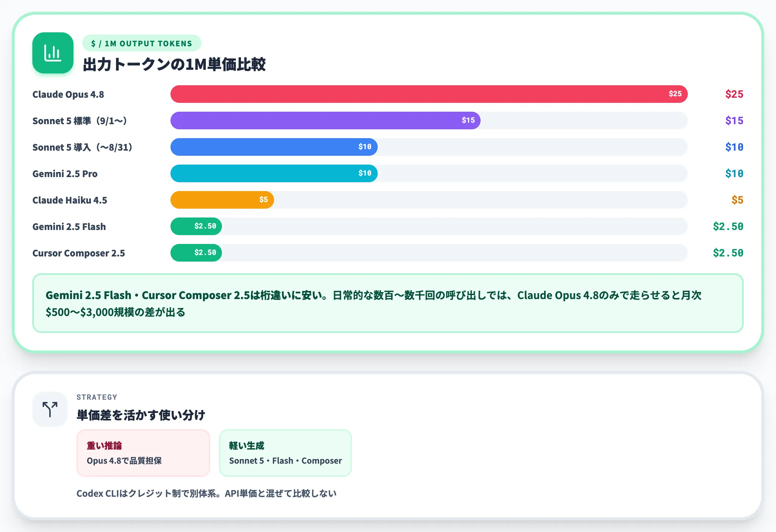Click the red Claude Opus 4.8 bar
Screen dimensions: 776x532
[429, 94]
